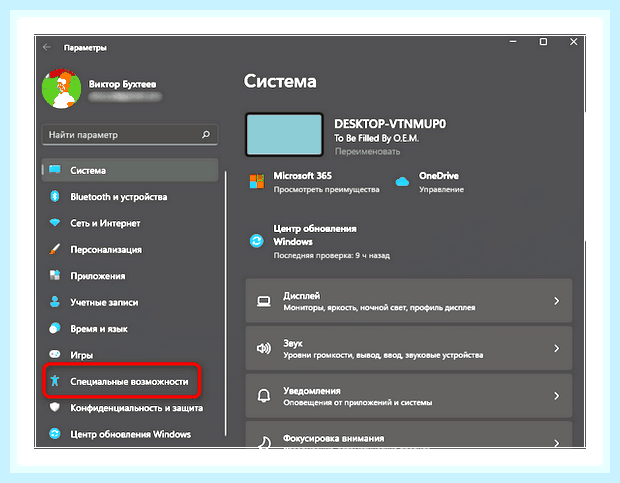Click the Учетные записи person icon
Screen dimensions: 620x483
55,302
